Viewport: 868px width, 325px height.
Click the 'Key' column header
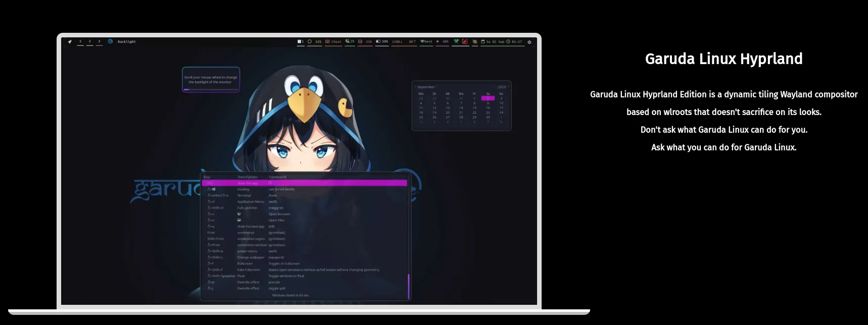[x=207, y=177]
